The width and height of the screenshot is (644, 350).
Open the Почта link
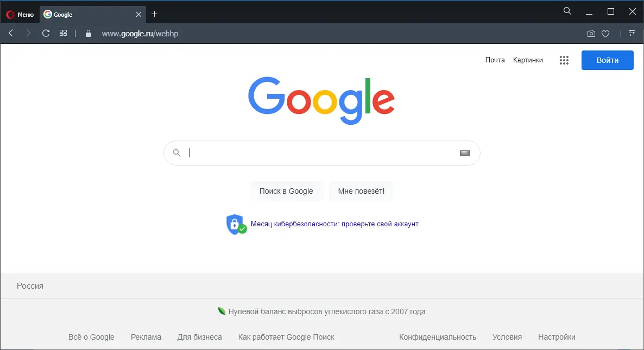click(495, 60)
